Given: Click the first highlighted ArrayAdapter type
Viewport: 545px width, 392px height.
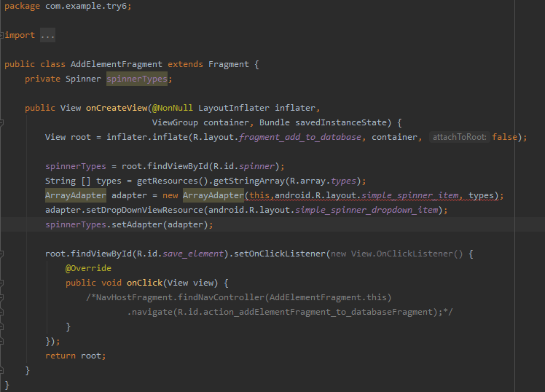Looking at the screenshot, I should 76,196.
